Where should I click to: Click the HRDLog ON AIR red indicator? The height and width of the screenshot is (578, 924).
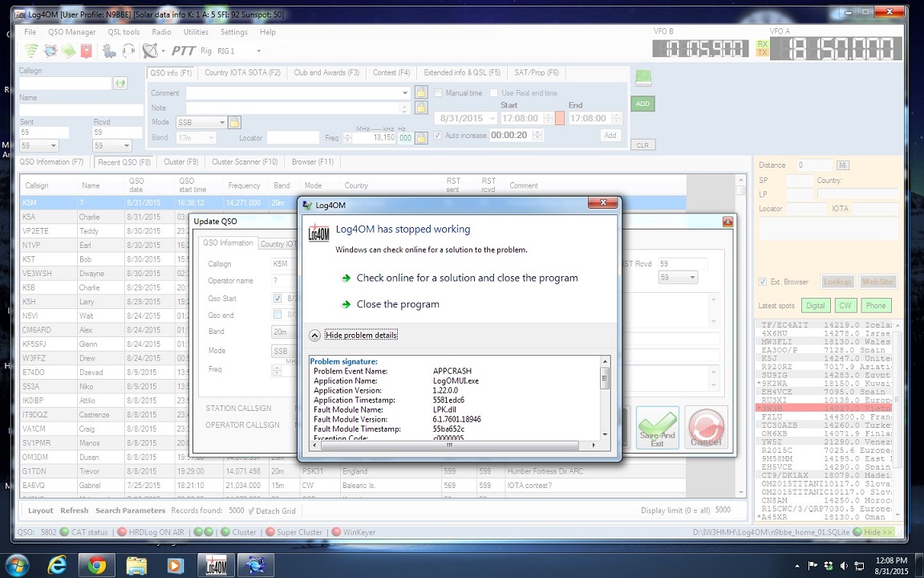pos(122,532)
